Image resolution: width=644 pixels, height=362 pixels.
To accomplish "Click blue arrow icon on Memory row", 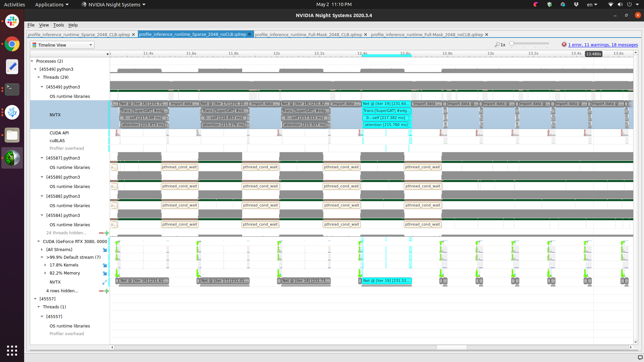I will tap(105, 273).
